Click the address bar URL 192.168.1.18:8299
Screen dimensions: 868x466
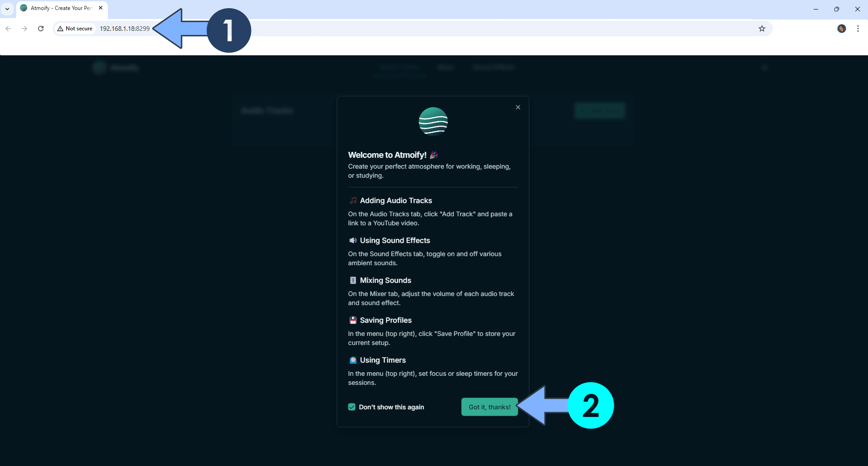pos(125,29)
